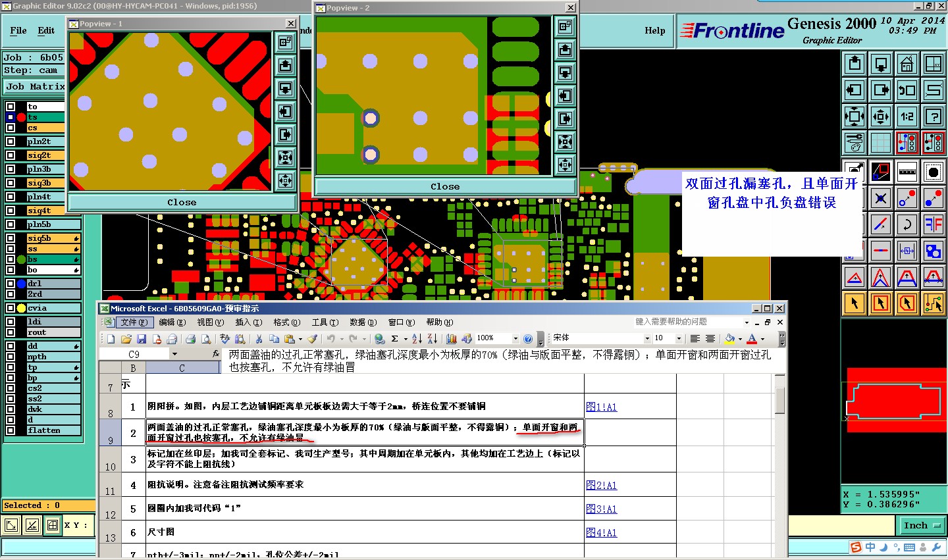Screen dimensions: 948x560
Task: Open hyperlink 图2!A1 in Excel
Action: tap(602, 486)
